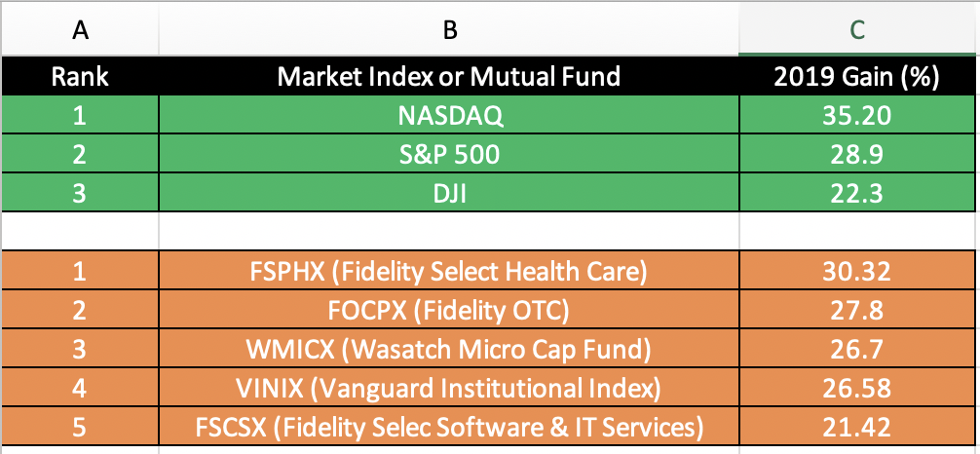The image size is (980, 454).
Task: Click the FSCSX Software & IT Services cell
Action: point(449,427)
